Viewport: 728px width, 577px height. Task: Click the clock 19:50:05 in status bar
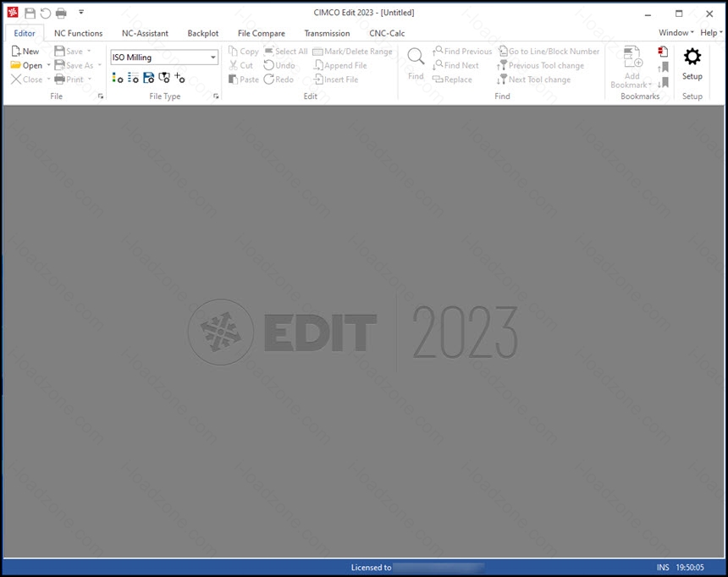pos(689,567)
